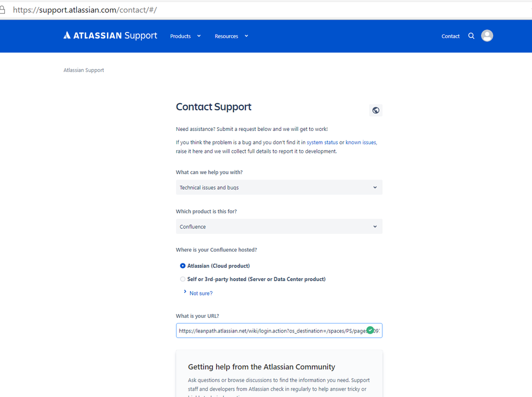The height and width of the screenshot is (397, 532).
Task: Click the green checkmark in URL field
Action: click(x=370, y=330)
